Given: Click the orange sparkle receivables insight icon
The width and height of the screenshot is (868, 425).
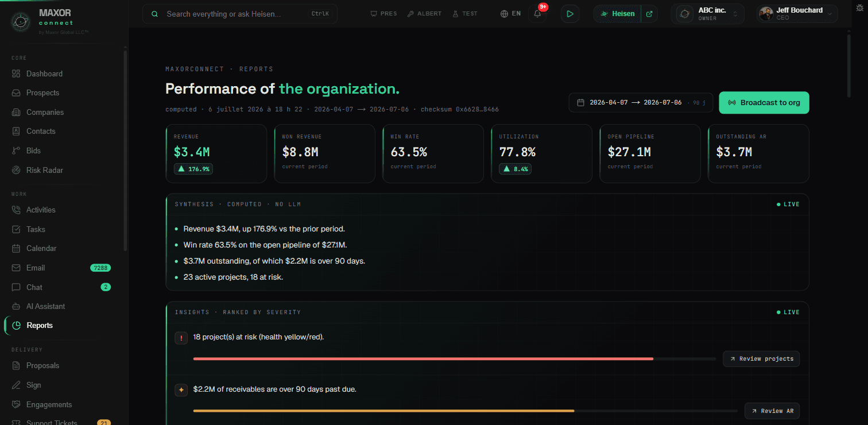Looking at the screenshot, I should [181, 390].
